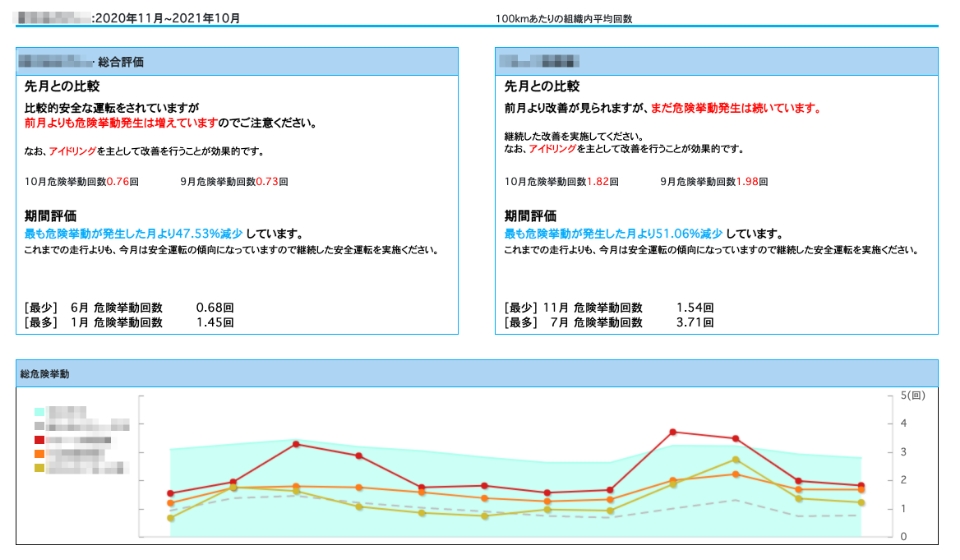The image size is (960, 560).
Task: Click the cyan legend color swatch
Action: point(39,412)
